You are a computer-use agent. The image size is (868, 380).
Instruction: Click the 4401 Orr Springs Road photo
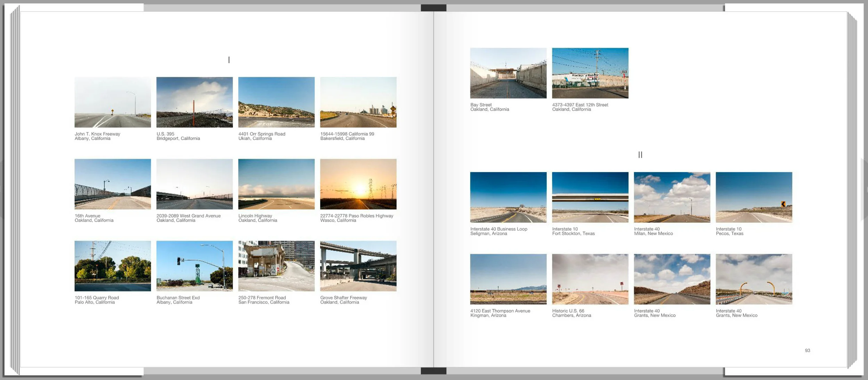tap(276, 102)
